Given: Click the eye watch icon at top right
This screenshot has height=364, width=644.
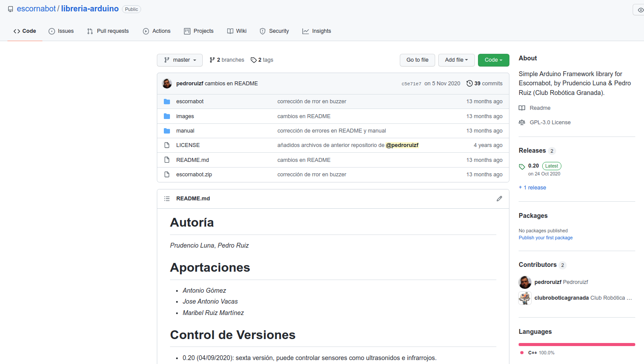Looking at the screenshot, I should [x=641, y=10].
